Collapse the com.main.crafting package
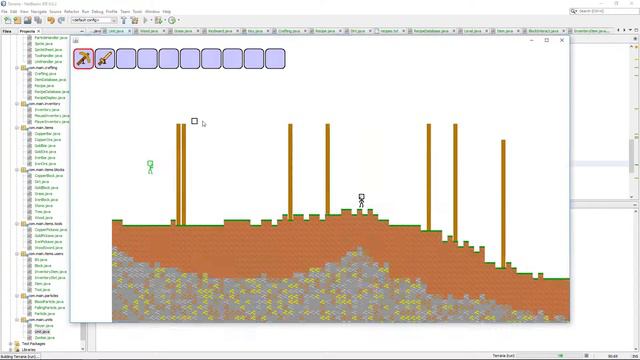This screenshot has height=360, width=640. [x=17, y=68]
